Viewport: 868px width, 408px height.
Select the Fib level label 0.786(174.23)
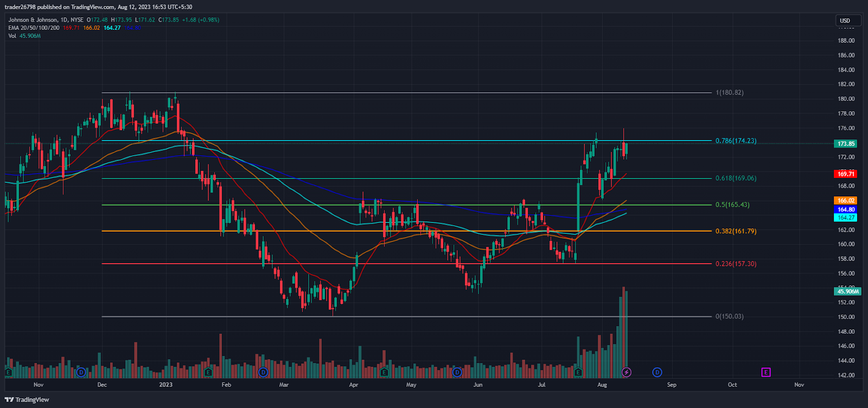coord(736,141)
